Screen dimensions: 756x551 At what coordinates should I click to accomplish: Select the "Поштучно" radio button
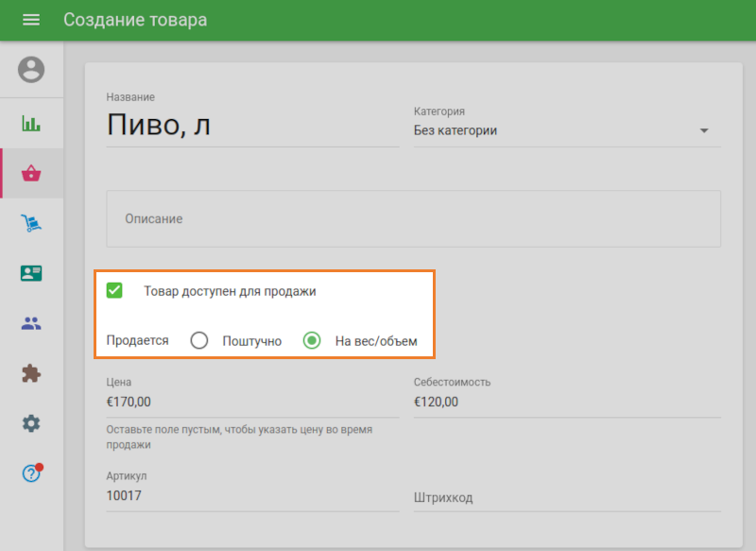point(198,340)
